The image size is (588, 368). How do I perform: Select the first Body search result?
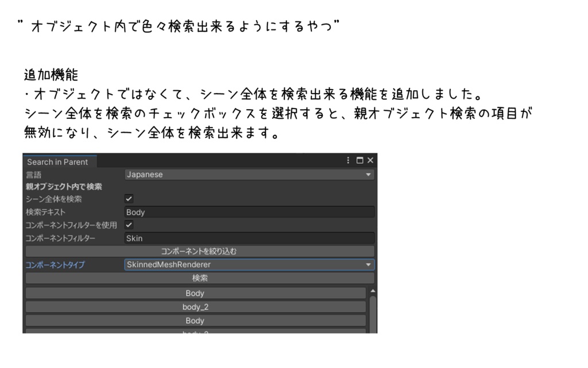195,293
